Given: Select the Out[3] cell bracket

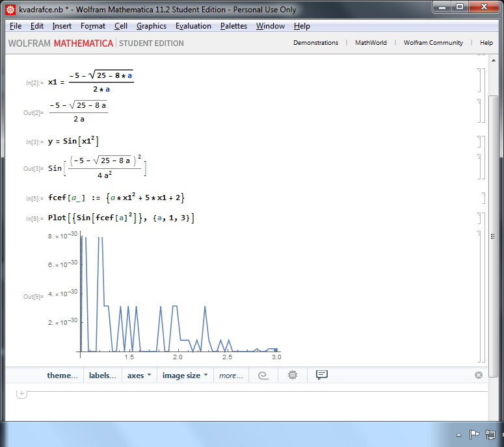Looking at the screenshot, I should click(x=479, y=167).
